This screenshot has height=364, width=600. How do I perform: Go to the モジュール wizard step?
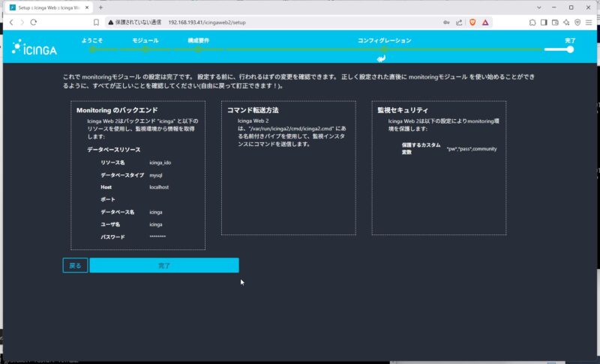pos(145,40)
